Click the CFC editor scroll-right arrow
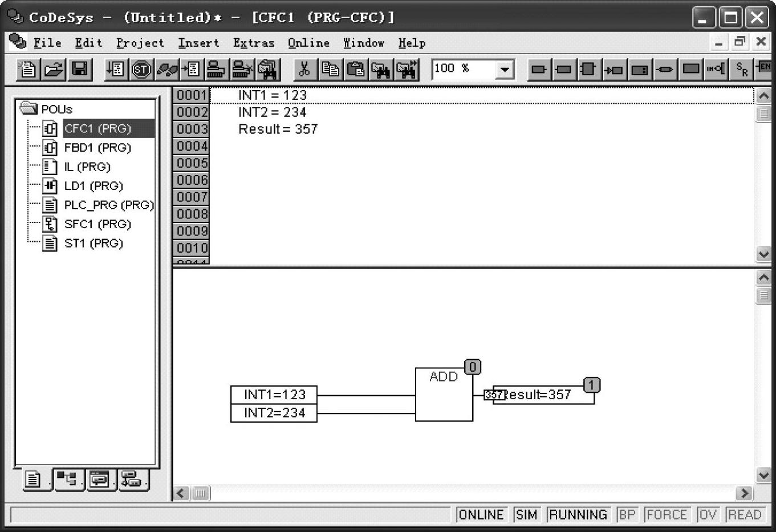 click(x=744, y=493)
